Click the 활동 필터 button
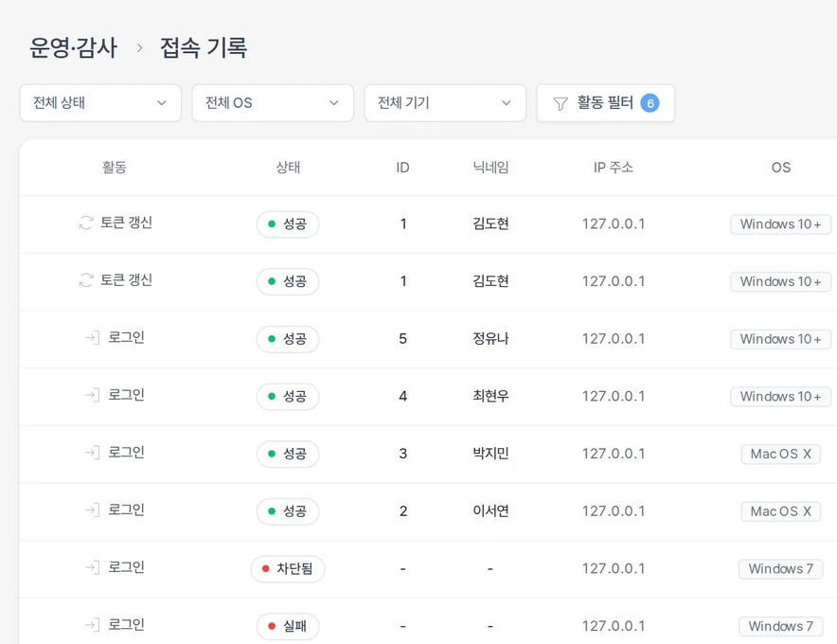 (x=605, y=103)
